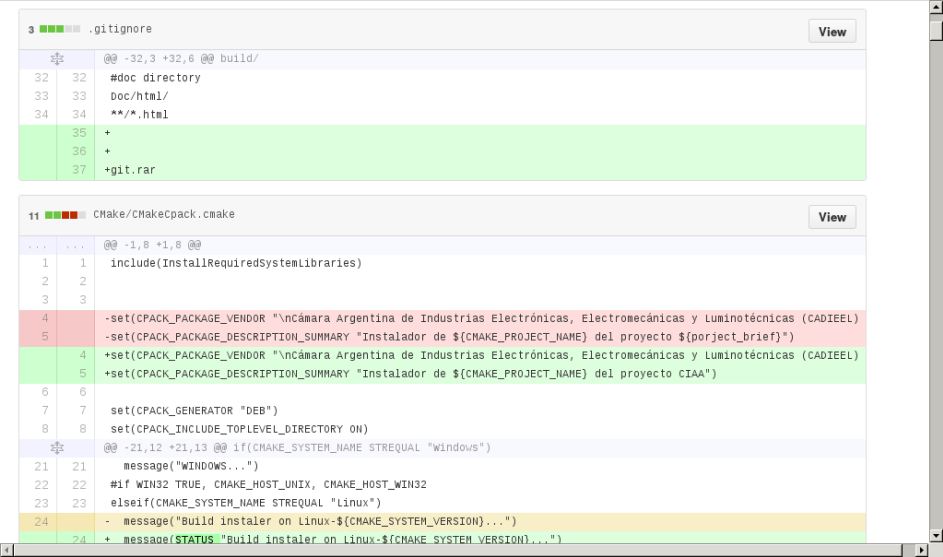Click horizontal scrollbar left arrow
The width and height of the screenshot is (943, 557).
(7, 550)
